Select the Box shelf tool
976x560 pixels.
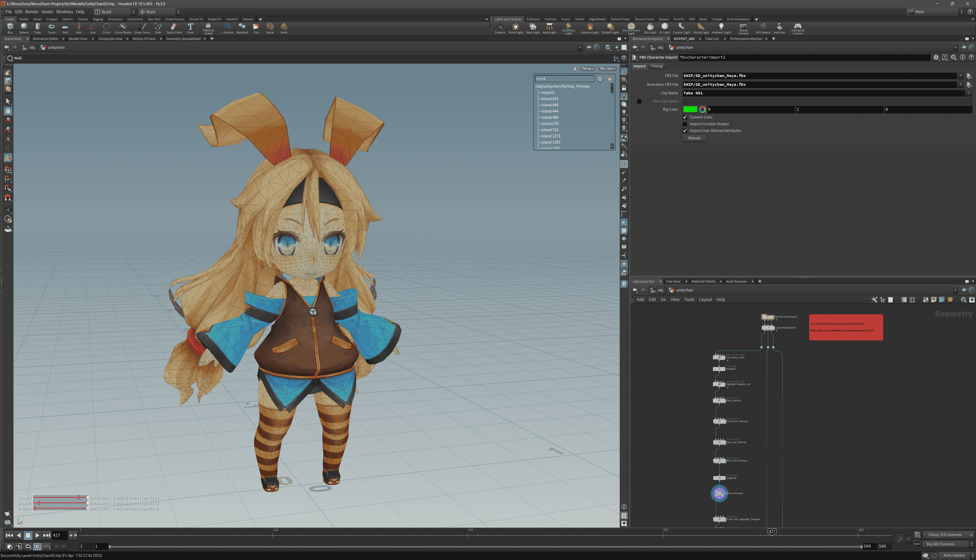(10, 28)
